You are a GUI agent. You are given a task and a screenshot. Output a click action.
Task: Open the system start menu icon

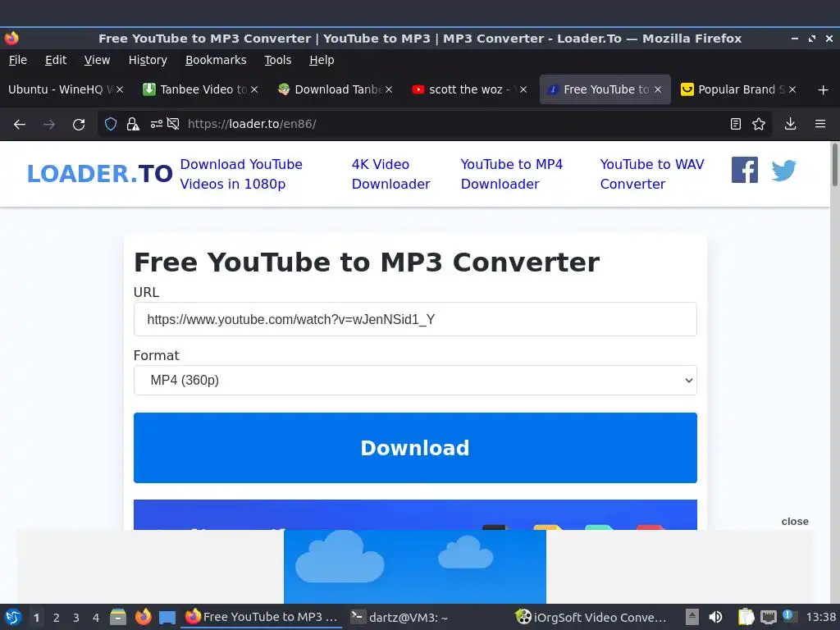coord(12,617)
